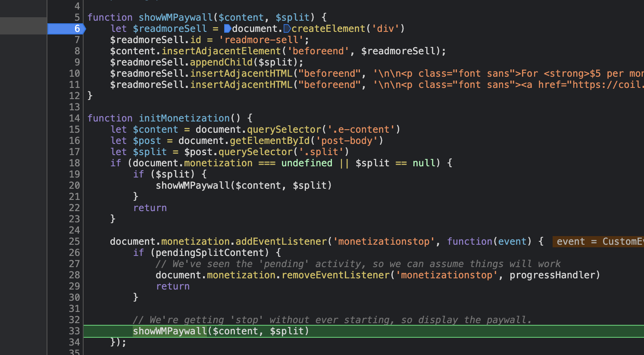Click line number 20 to set a breakpoint
The height and width of the screenshot is (355, 644).
(x=74, y=185)
